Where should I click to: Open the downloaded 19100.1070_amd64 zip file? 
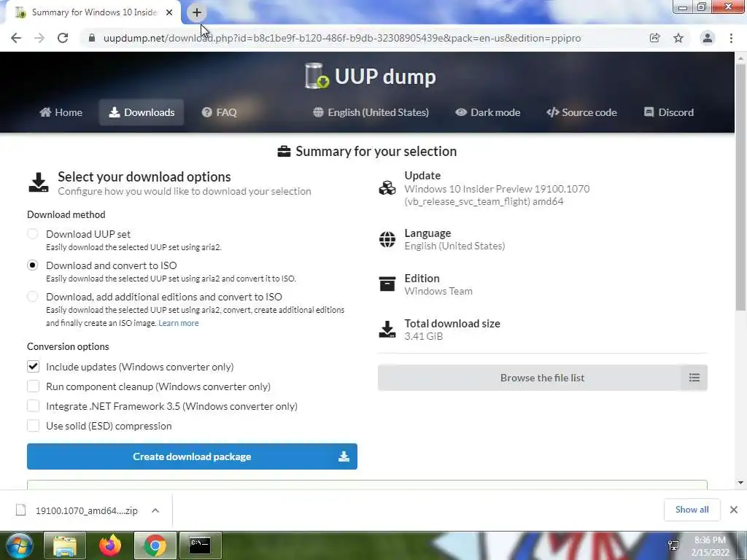86,510
